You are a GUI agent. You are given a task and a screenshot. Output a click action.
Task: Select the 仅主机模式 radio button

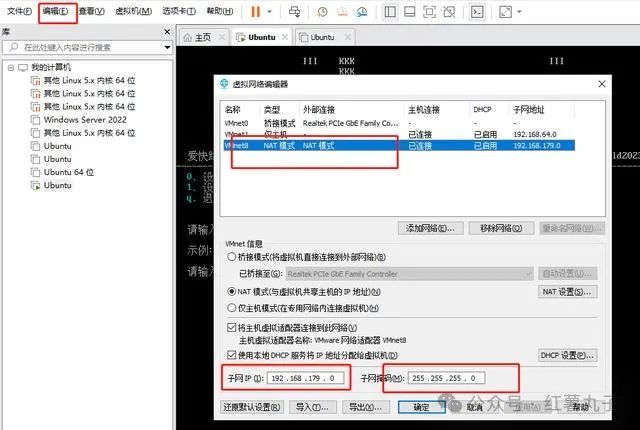point(231,308)
